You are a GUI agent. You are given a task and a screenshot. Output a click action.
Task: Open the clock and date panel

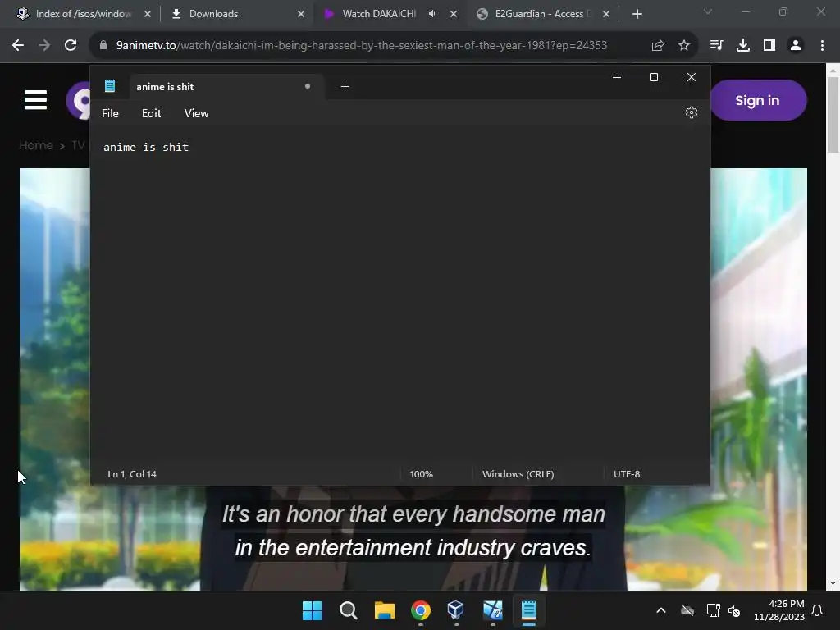click(779, 610)
